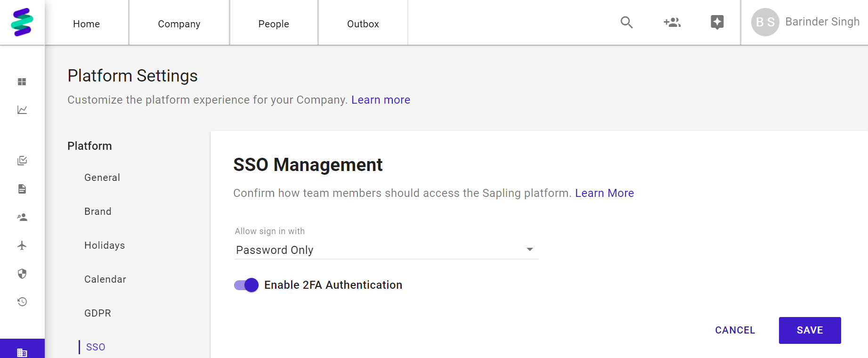The height and width of the screenshot is (358, 868).
Task: Go to the People tab
Action: point(274,24)
